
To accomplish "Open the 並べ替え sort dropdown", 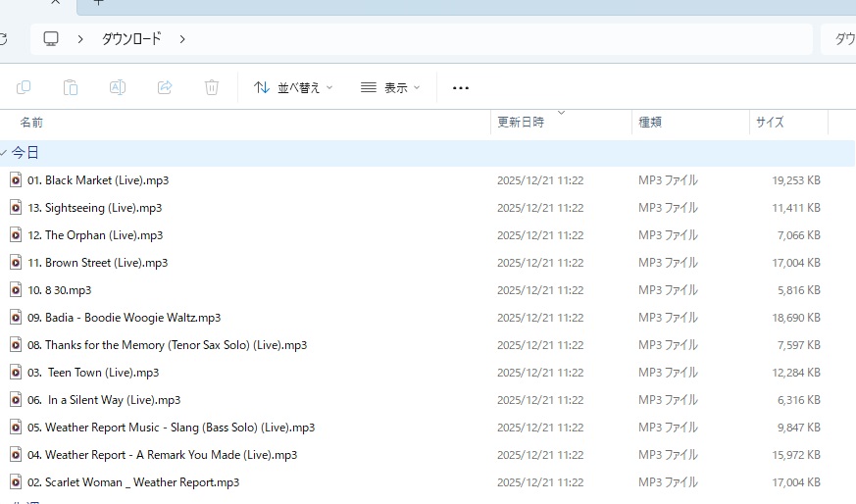I will click(x=293, y=87).
